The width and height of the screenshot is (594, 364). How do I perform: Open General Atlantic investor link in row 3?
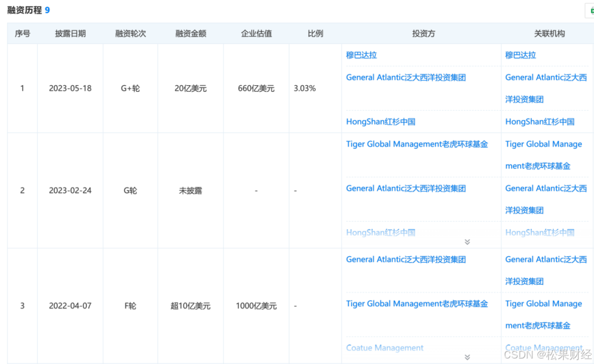(x=406, y=260)
